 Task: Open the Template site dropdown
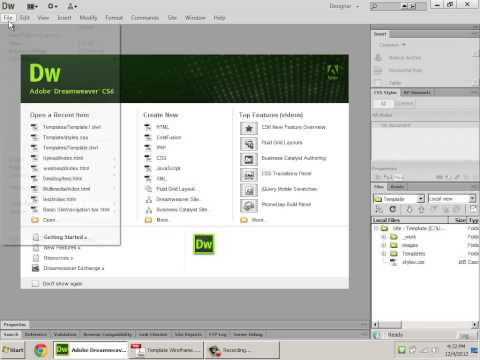click(421, 199)
